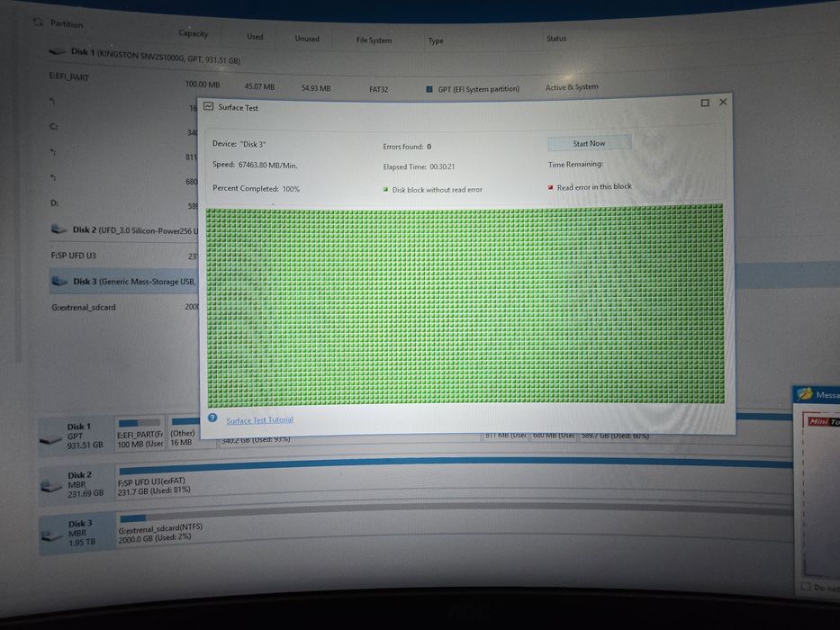
Task: Click the MiniTool logo in Message window
Action: [x=824, y=421]
